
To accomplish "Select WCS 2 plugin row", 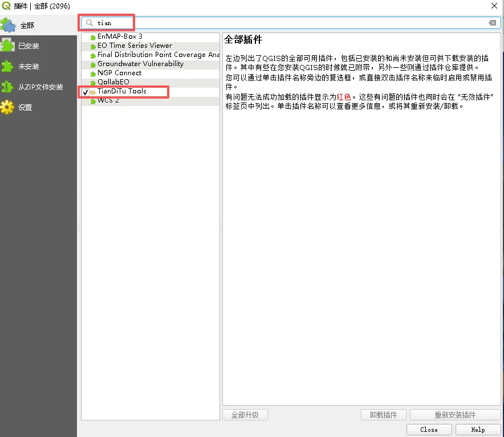I will click(x=151, y=101).
